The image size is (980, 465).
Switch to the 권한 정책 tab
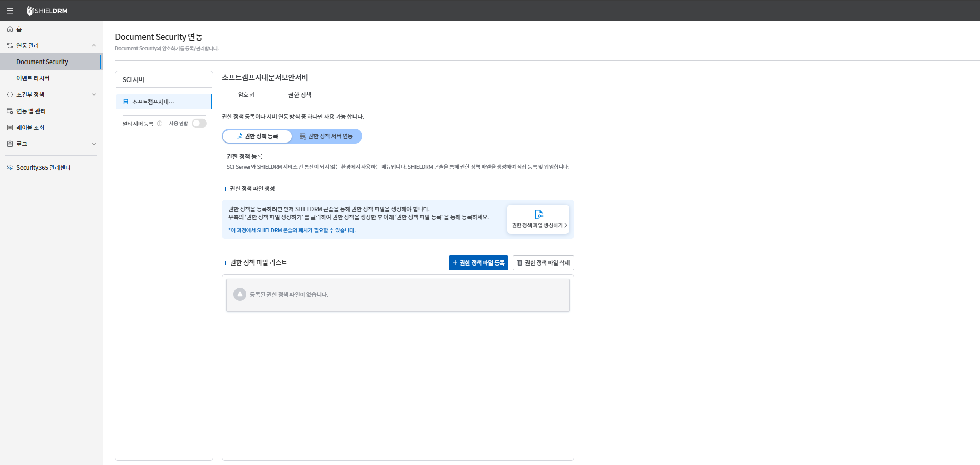tap(300, 95)
